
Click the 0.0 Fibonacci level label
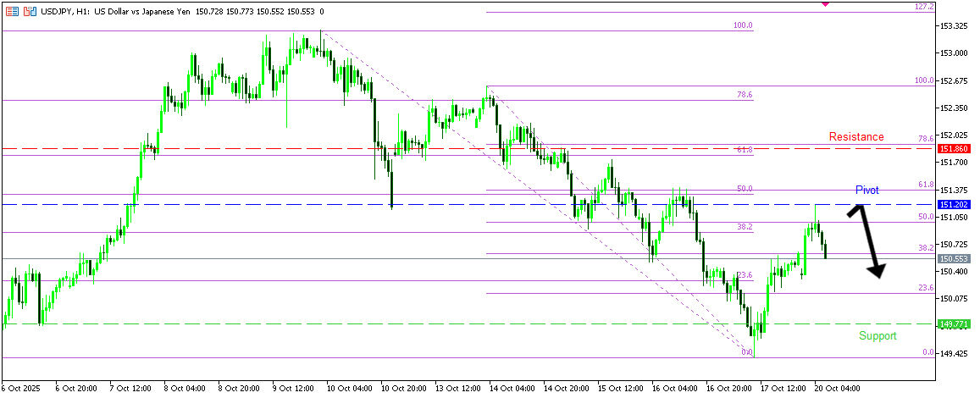pyautogui.click(x=927, y=352)
